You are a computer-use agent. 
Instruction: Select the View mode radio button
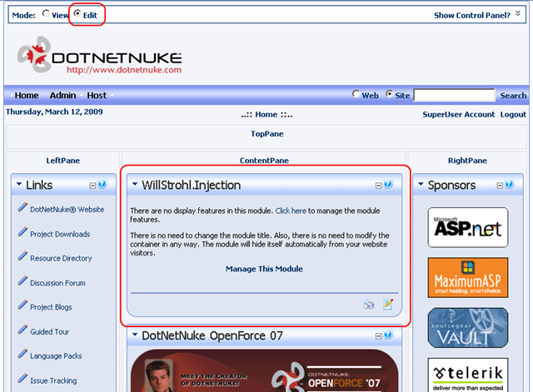click(46, 15)
